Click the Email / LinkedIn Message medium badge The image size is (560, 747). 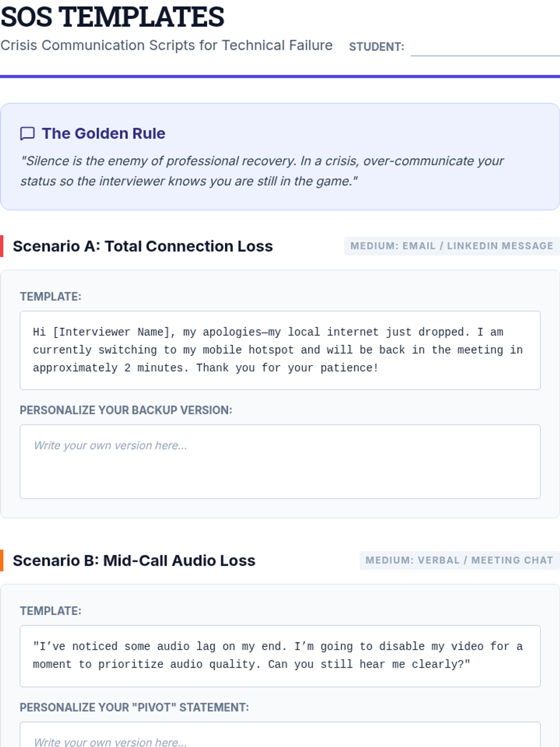pyautogui.click(x=452, y=246)
